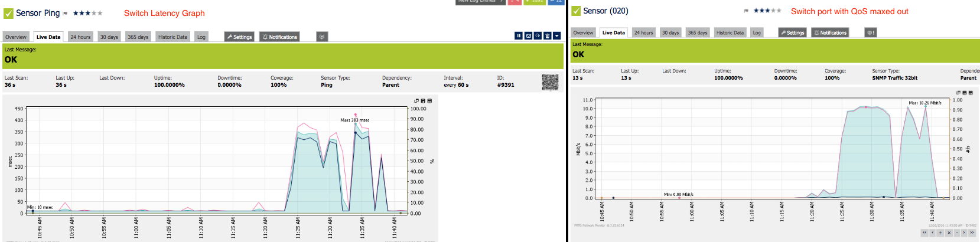
Task: Open the Ping graph in a new window
Action: click(416, 101)
